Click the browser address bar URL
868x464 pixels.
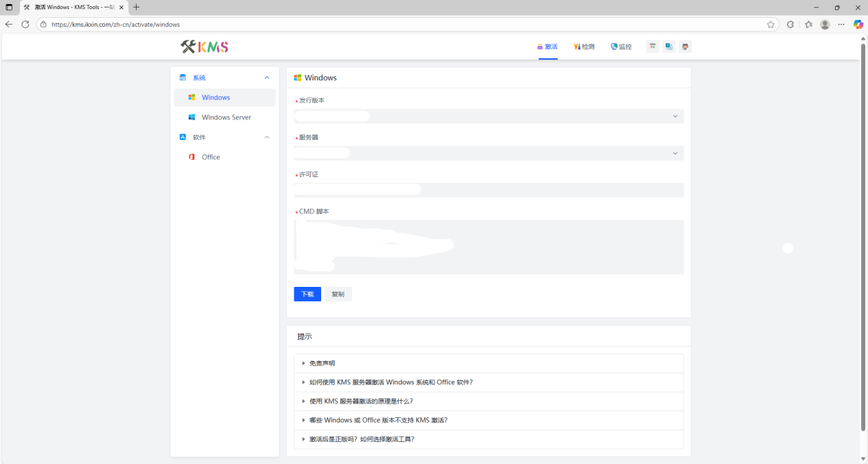pos(115,24)
